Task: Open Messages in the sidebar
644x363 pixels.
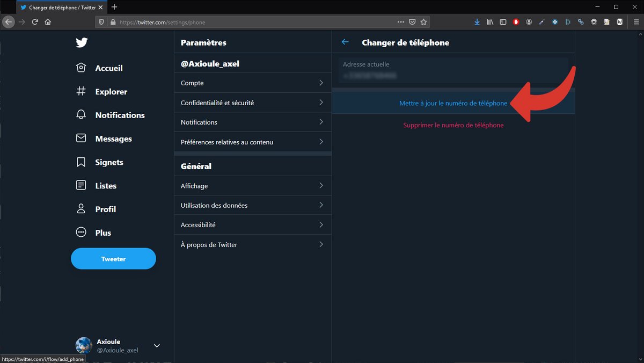Action: tap(114, 139)
